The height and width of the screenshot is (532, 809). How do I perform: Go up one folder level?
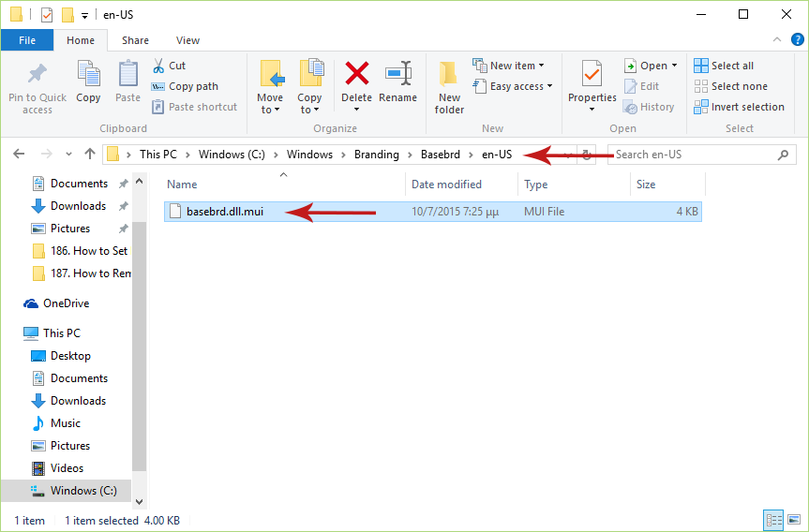click(x=90, y=154)
